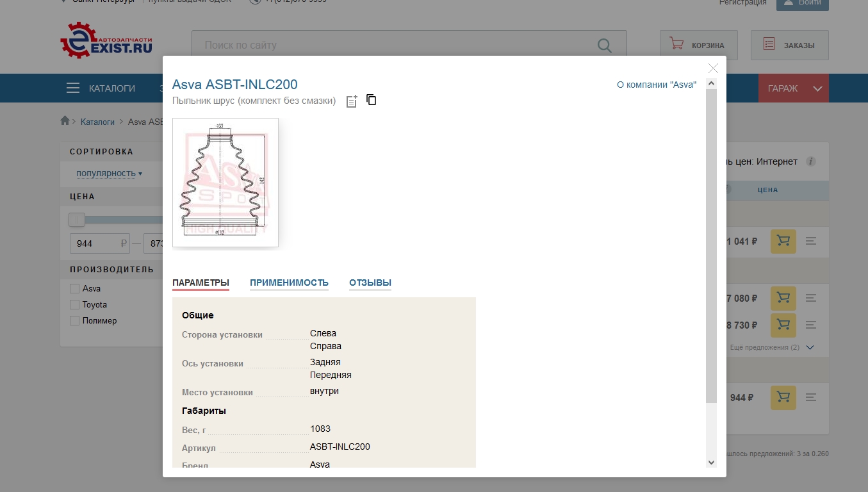Click the part number value ASBT-INLC200

[340, 447]
